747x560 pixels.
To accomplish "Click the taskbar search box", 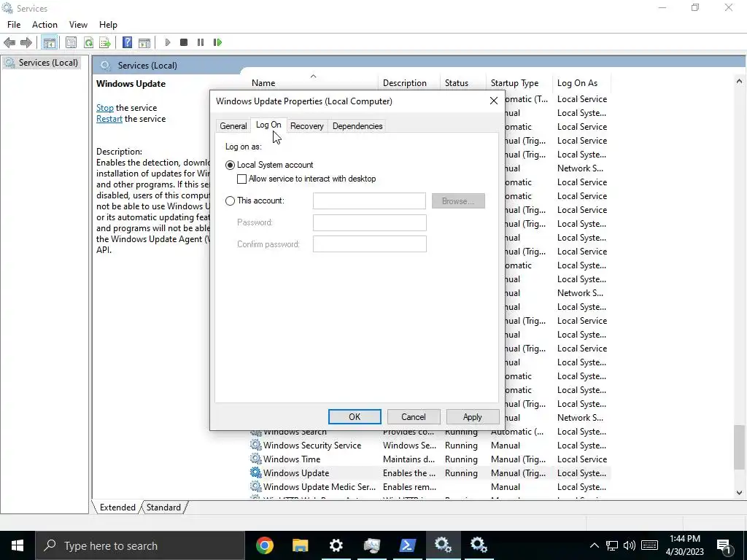I will 139,545.
